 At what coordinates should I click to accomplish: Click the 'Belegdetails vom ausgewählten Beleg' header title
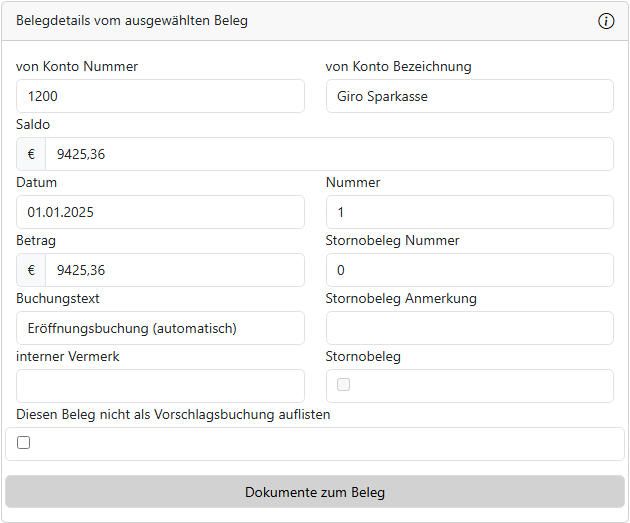click(x=132, y=21)
